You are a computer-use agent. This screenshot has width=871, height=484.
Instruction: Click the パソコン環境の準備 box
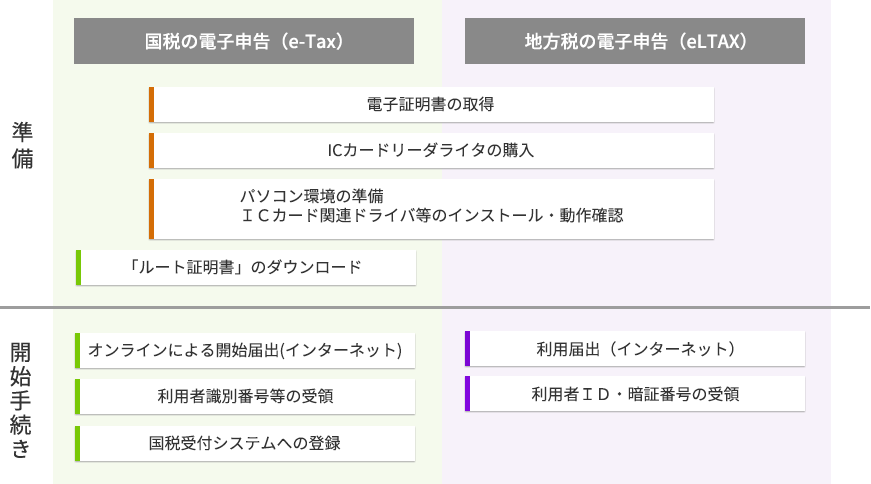click(x=431, y=209)
